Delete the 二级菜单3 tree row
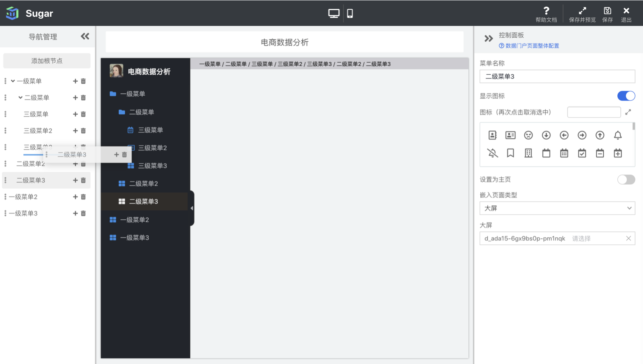 (x=83, y=180)
